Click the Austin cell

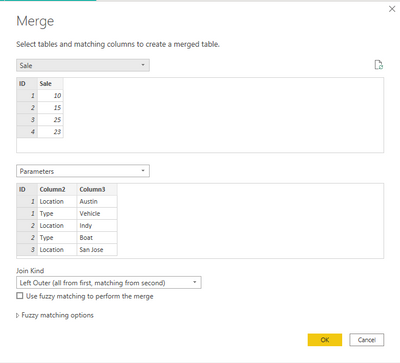point(97,201)
